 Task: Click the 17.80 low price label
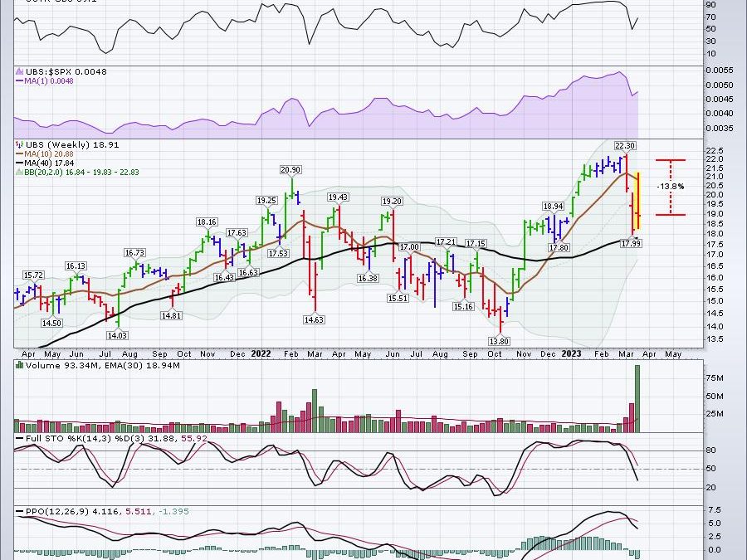[559, 248]
